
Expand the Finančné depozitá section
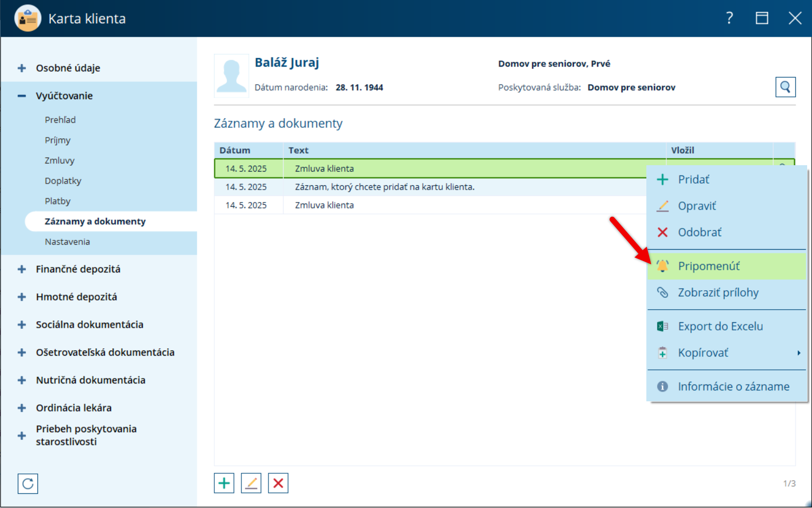[x=22, y=269]
